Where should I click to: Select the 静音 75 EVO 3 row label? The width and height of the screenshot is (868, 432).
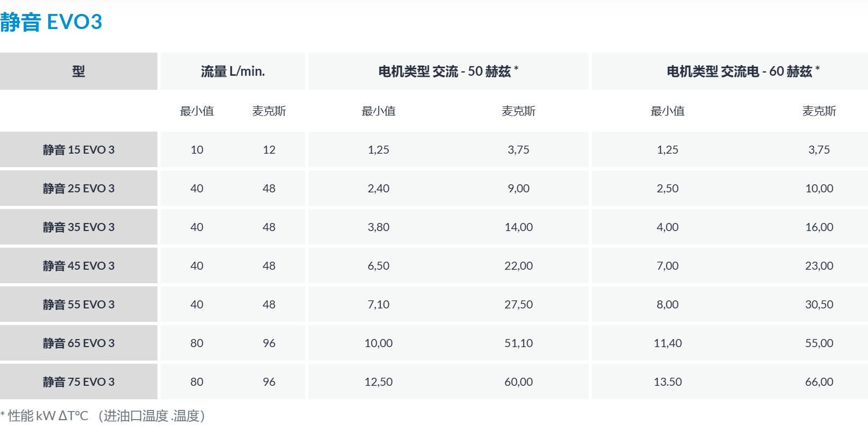[x=78, y=381]
